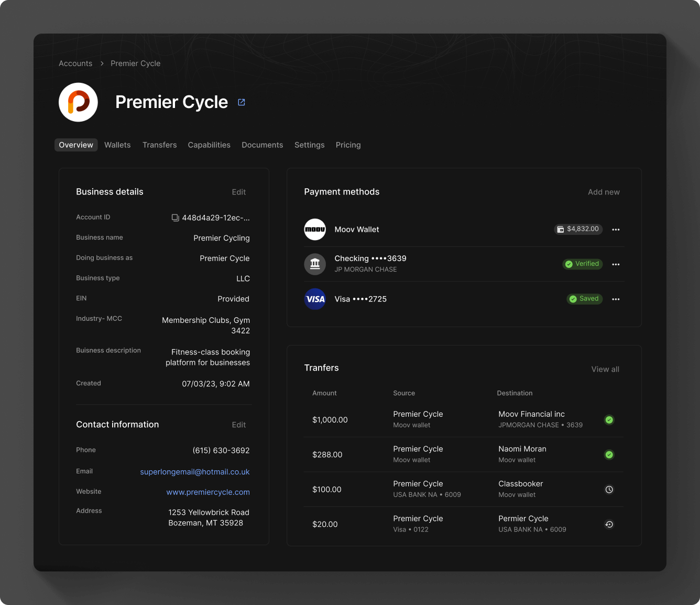Add new payment method

click(604, 192)
